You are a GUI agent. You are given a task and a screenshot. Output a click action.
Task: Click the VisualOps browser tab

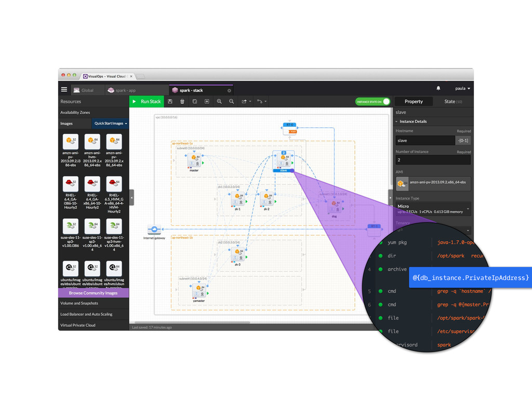pyautogui.click(x=108, y=76)
